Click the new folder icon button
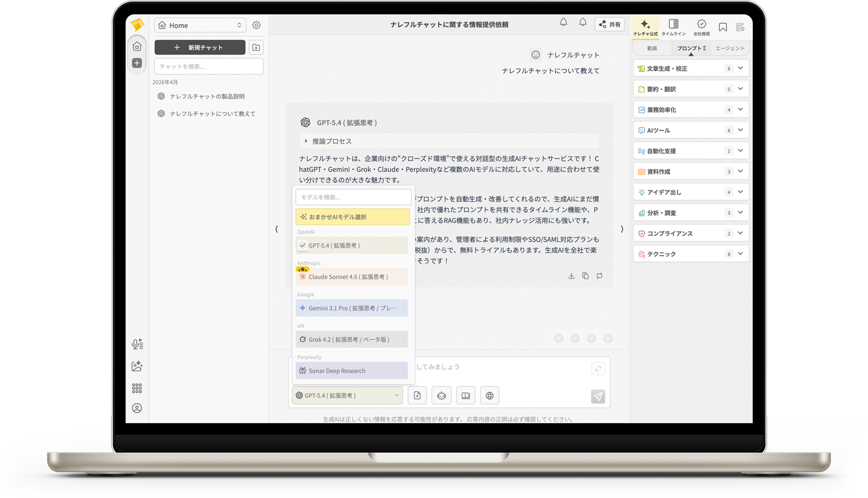Image resolution: width=868 pixels, height=498 pixels. click(256, 47)
